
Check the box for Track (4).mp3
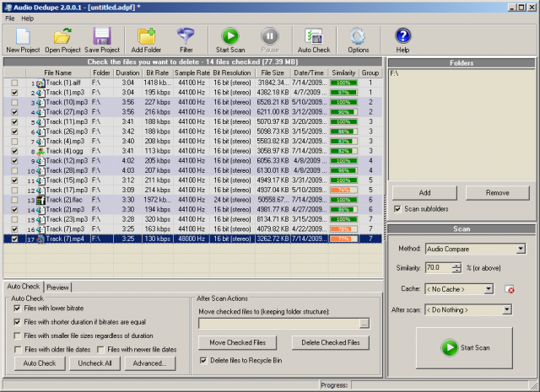[x=14, y=141]
